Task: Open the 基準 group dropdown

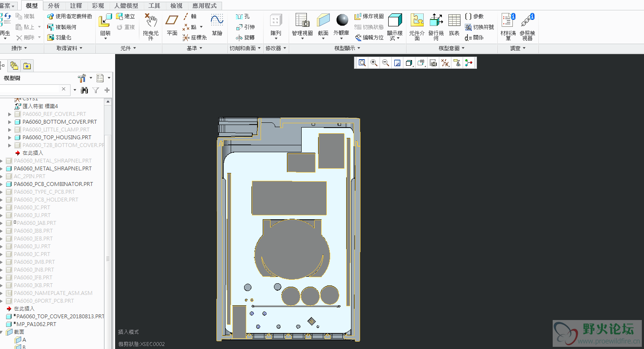Action: 194,48
